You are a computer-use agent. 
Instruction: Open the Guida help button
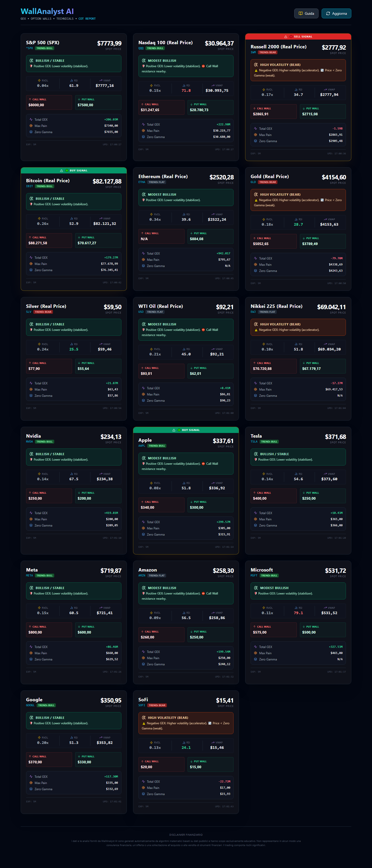(x=306, y=13)
